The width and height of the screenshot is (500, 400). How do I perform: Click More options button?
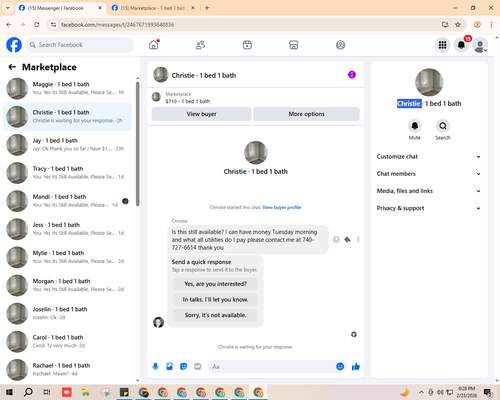click(306, 114)
